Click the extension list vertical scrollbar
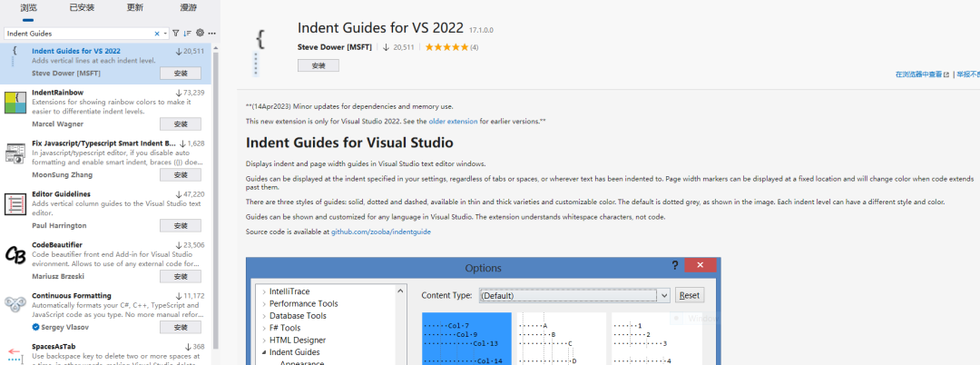980x365 pixels. (x=216, y=200)
